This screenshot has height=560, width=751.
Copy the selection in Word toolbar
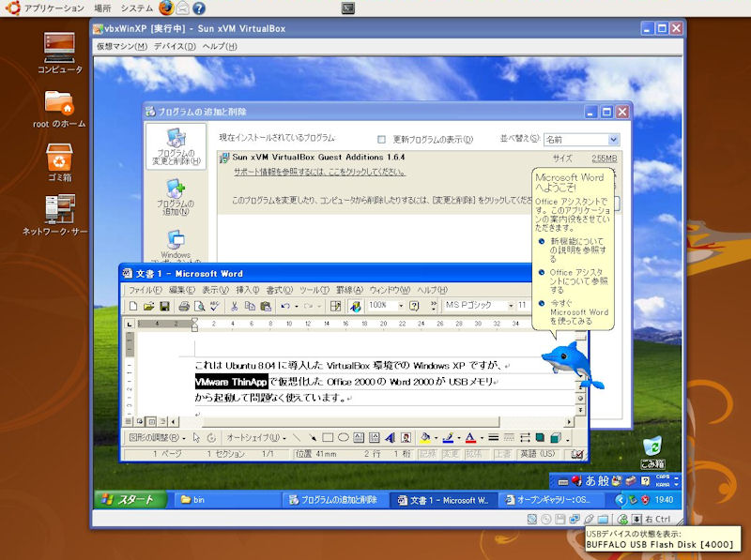click(x=250, y=306)
